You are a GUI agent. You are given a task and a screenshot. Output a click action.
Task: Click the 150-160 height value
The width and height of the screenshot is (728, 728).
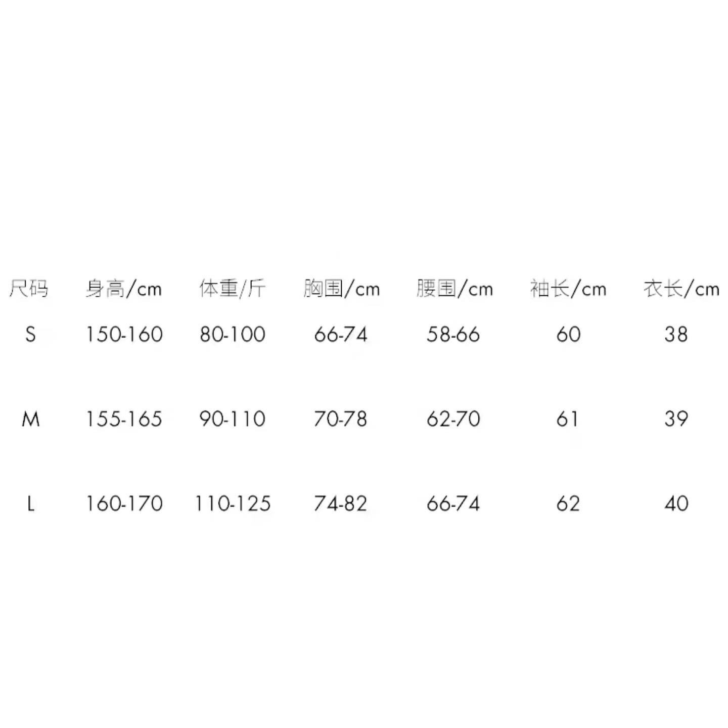(124, 334)
